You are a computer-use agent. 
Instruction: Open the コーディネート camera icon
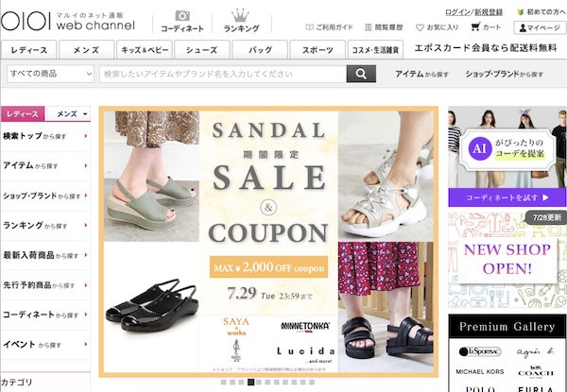click(x=182, y=15)
